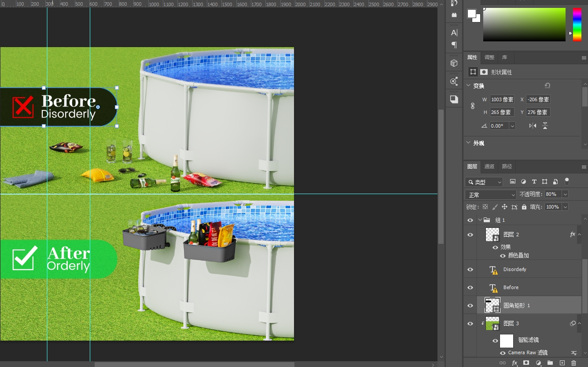Switch to the 通道 tab
This screenshot has width=588, height=367.
click(x=489, y=166)
